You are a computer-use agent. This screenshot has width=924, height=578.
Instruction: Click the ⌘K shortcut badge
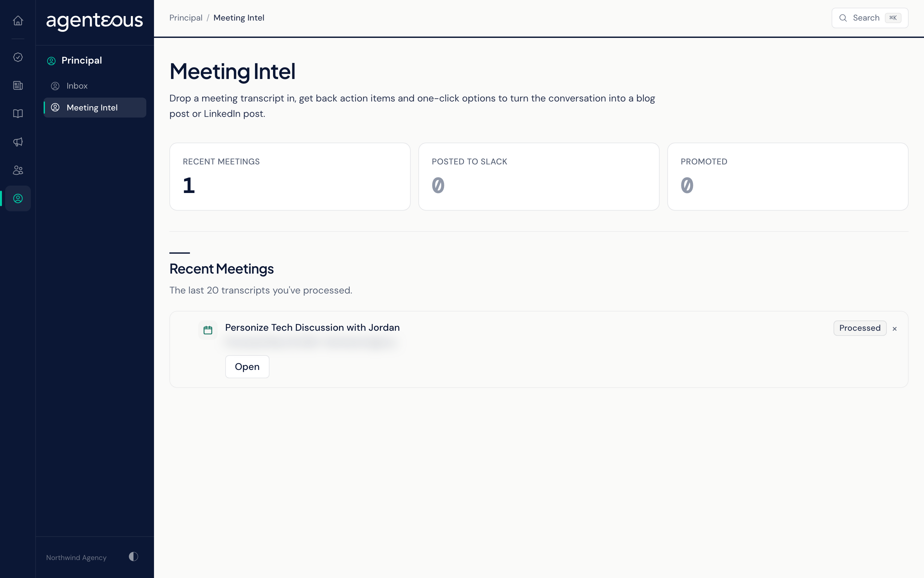893,18
